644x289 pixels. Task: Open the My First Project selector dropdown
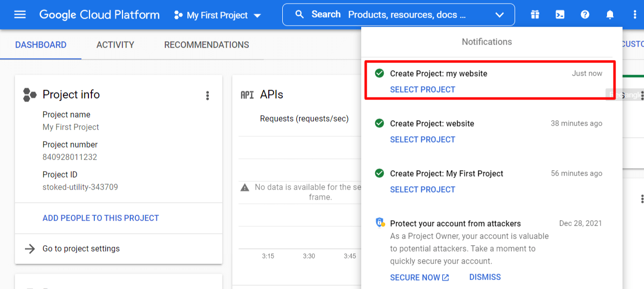218,15
